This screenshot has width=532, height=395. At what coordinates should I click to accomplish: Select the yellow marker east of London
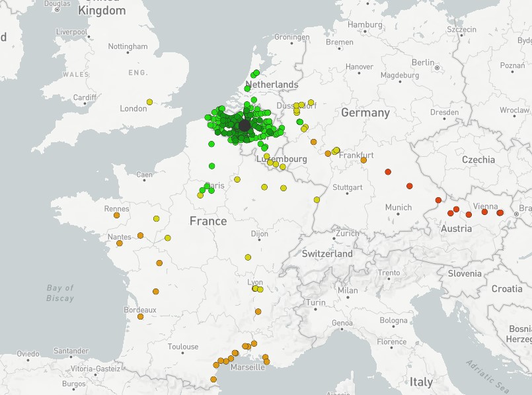point(149,102)
